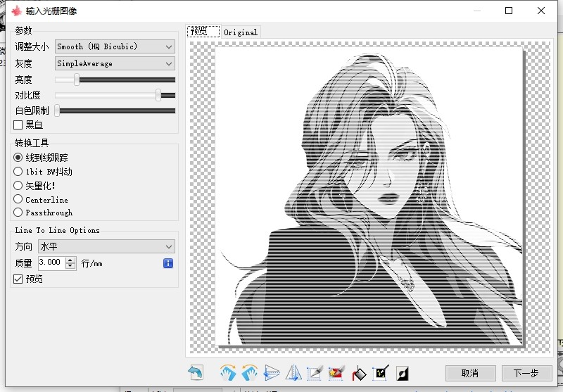Switch to the Original tab
Viewport: 563px width, 392px height.
[x=241, y=32]
